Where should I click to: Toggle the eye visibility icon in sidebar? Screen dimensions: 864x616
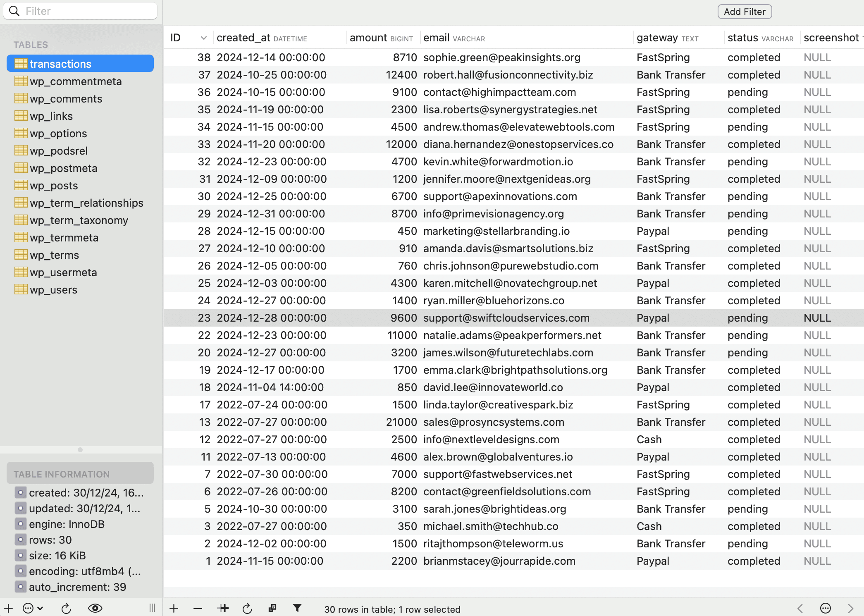pos(95,609)
